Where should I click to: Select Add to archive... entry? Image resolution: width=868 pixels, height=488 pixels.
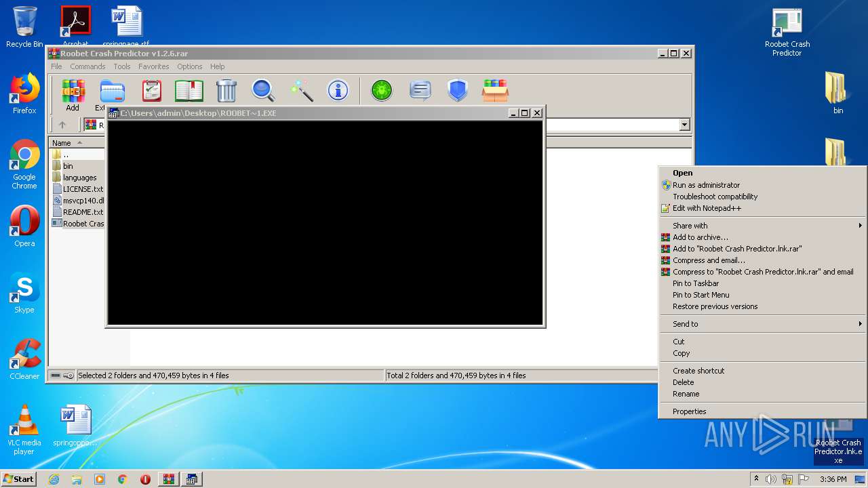tap(763, 237)
